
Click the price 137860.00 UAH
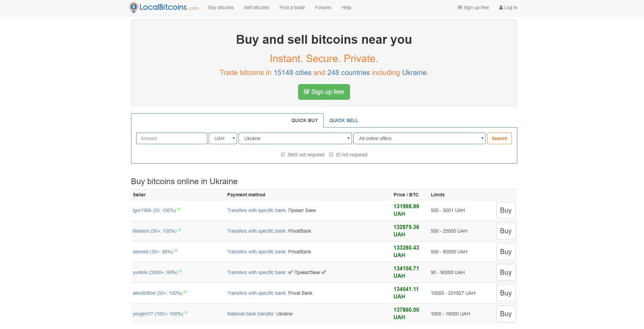406,313
